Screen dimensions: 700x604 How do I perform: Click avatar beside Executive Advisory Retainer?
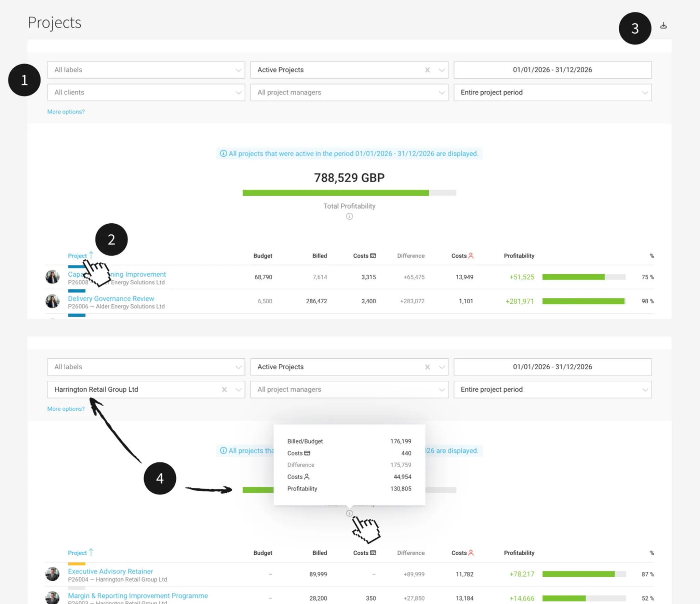[x=52, y=574]
